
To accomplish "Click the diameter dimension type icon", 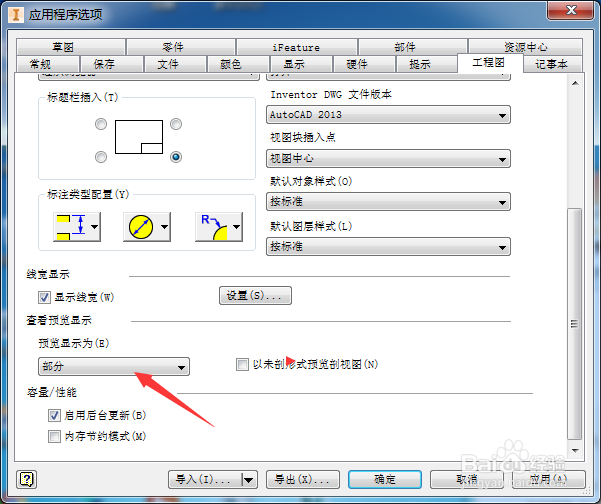I will (x=141, y=227).
